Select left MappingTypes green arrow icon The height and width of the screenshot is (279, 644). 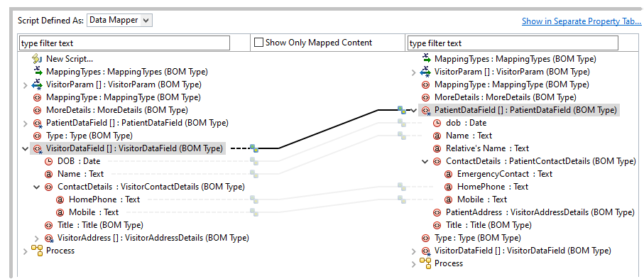[x=38, y=72]
